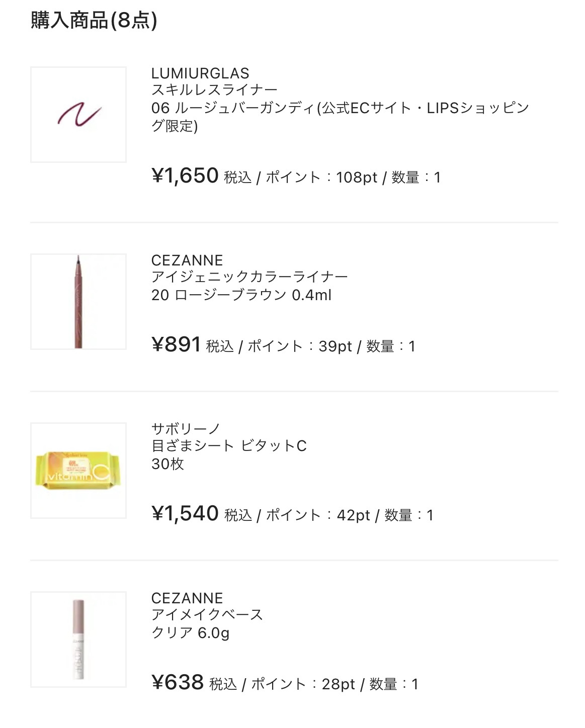
Task: Click the second CEZANNE brand label
Action: (187, 598)
